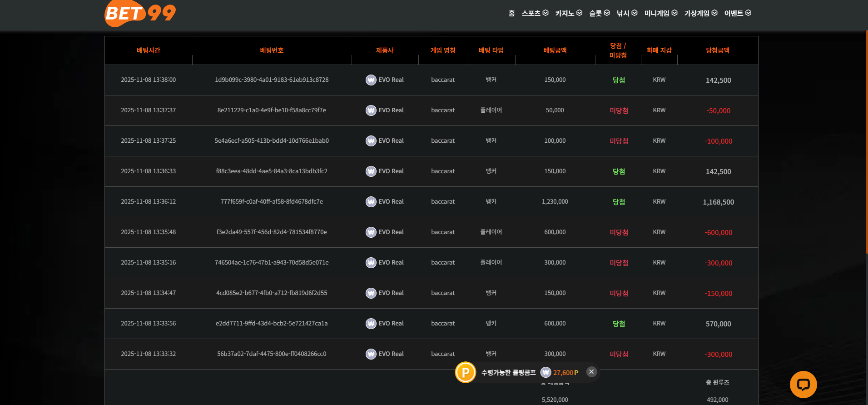Close the rolling comp popup
Image resolution: width=868 pixels, height=405 pixels.
(x=591, y=372)
